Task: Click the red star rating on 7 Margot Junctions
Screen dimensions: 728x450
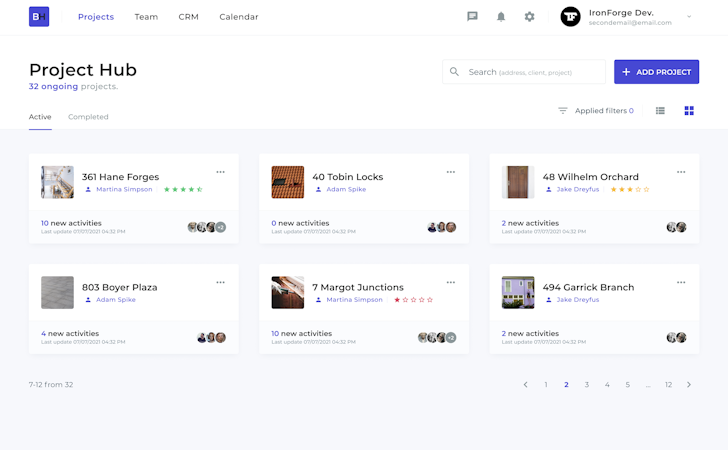Action: click(413, 300)
